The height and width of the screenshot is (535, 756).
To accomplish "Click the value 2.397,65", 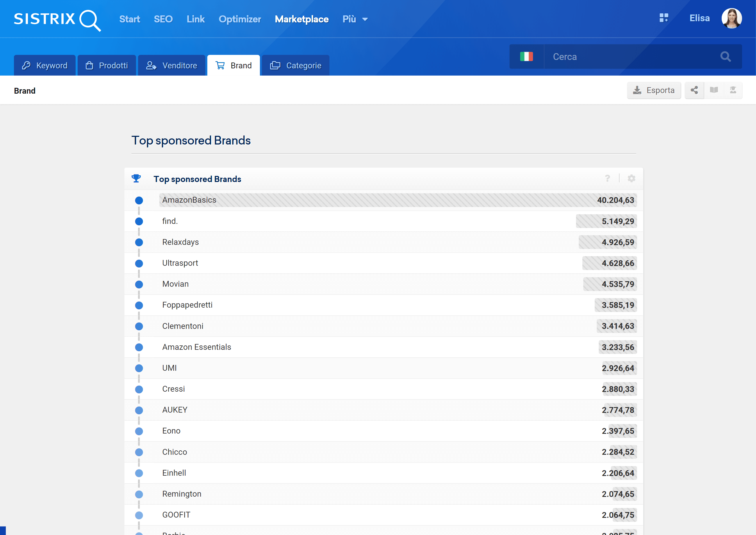I will pyautogui.click(x=618, y=431).
